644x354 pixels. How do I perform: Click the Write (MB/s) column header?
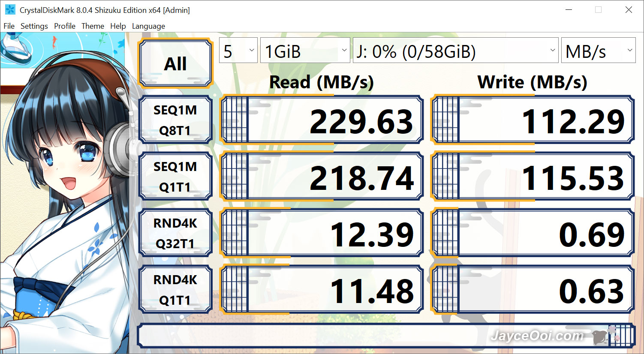[x=533, y=82]
